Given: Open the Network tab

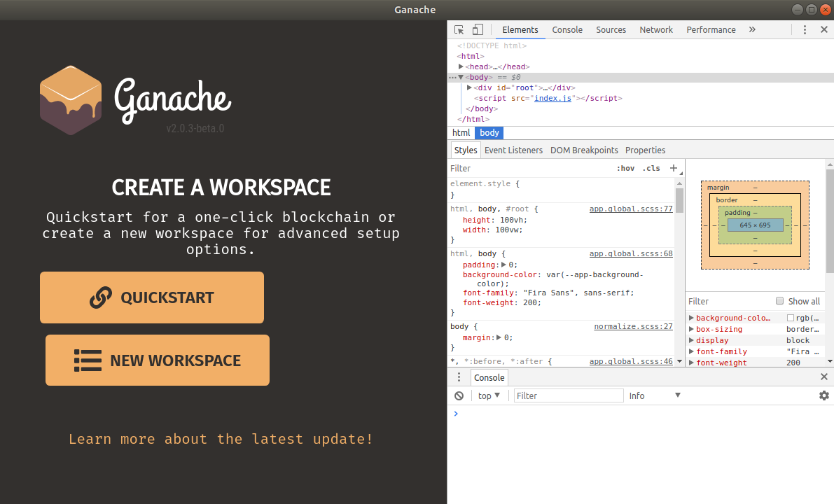Looking at the screenshot, I should (656, 30).
